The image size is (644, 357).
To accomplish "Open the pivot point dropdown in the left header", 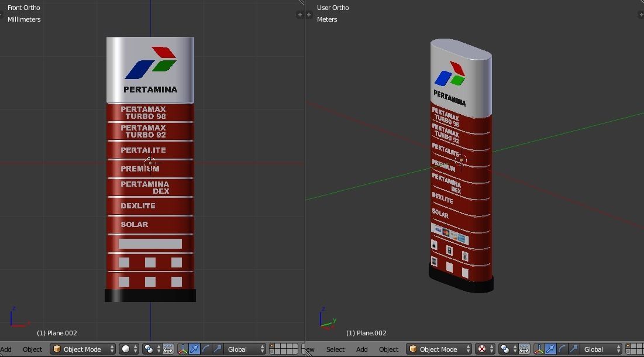I will pyautogui.click(x=149, y=349).
